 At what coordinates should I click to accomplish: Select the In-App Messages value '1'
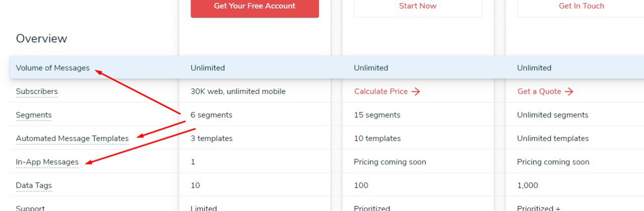tap(193, 162)
